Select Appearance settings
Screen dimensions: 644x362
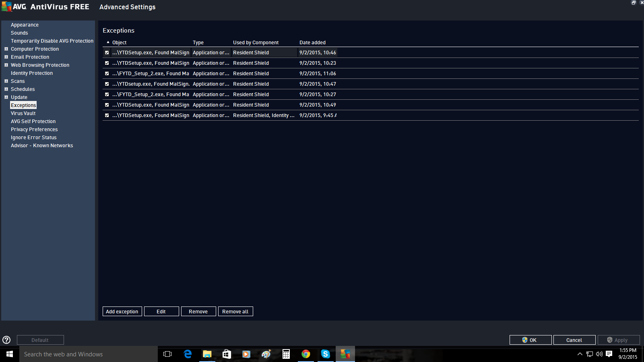pos(25,25)
